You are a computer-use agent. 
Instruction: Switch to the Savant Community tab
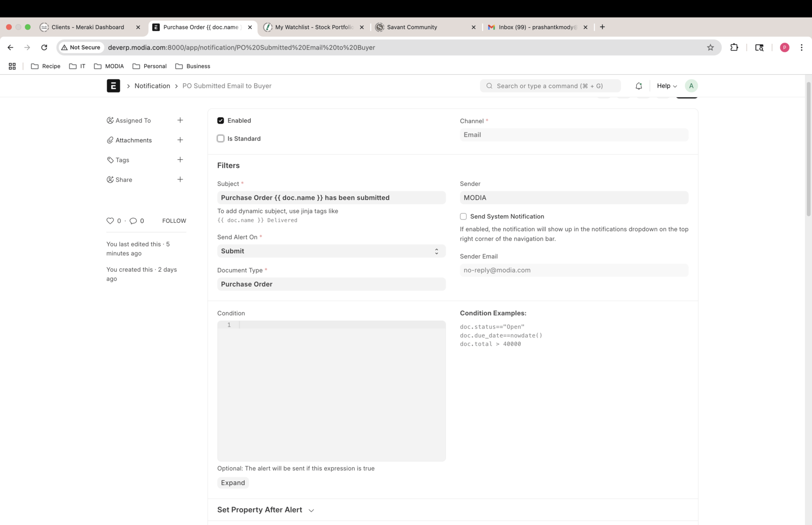412,27
